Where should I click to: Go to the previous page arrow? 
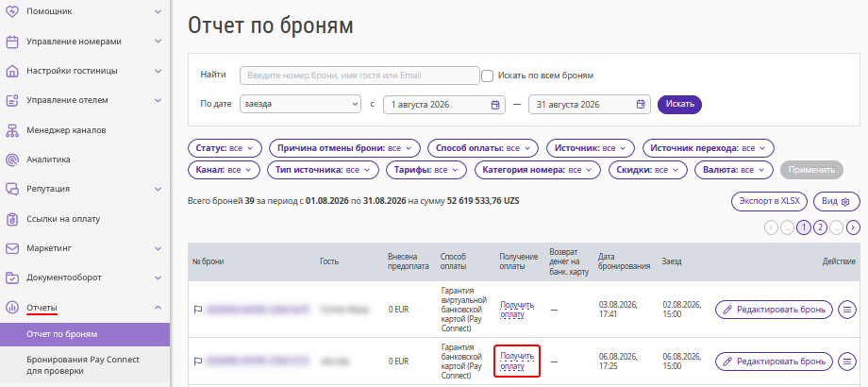click(x=771, y=227)
